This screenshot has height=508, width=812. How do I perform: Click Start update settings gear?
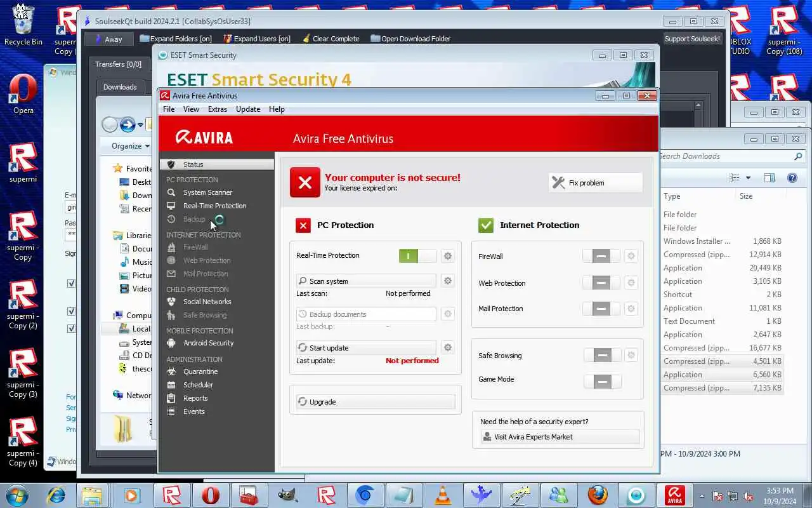click(x=448, y=347)
